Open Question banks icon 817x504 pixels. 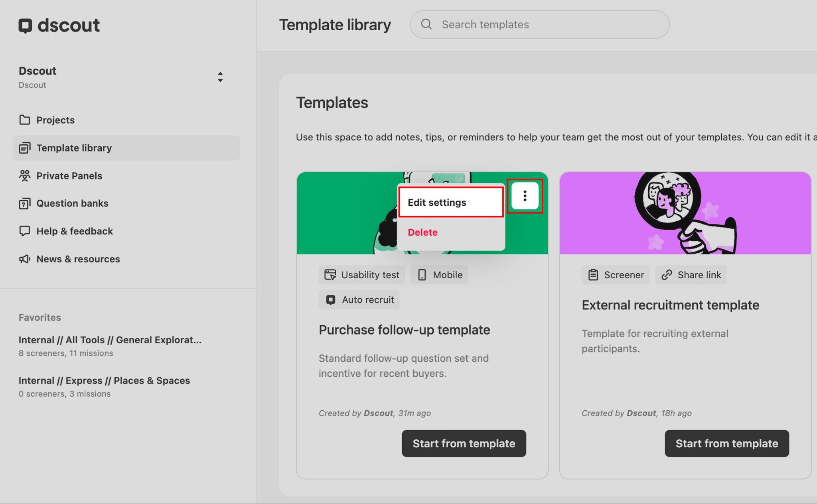click(x=25, y=204)
